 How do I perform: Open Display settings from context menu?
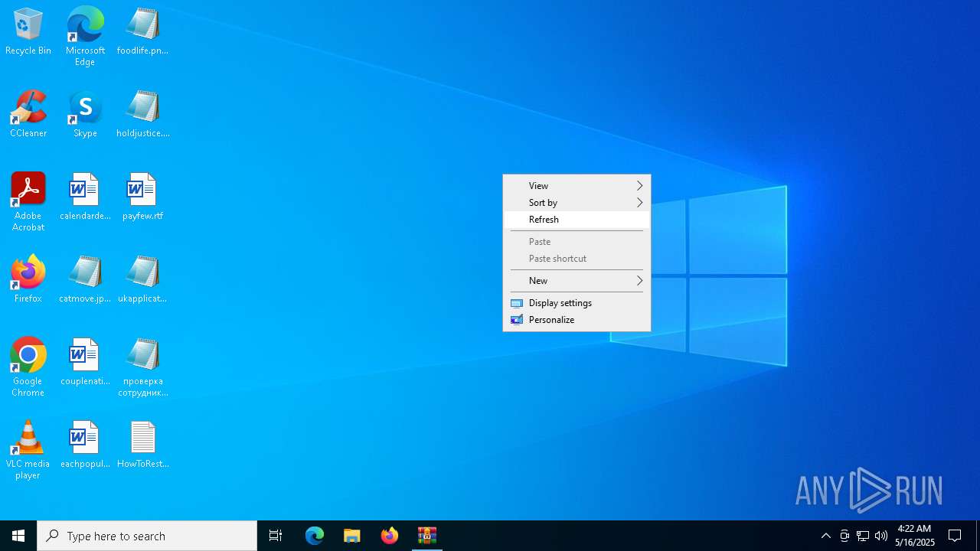click(x=577, y=303)
